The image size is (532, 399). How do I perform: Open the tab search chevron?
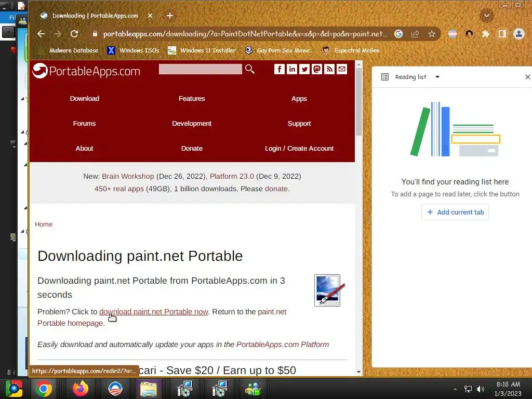click(486, 16)
